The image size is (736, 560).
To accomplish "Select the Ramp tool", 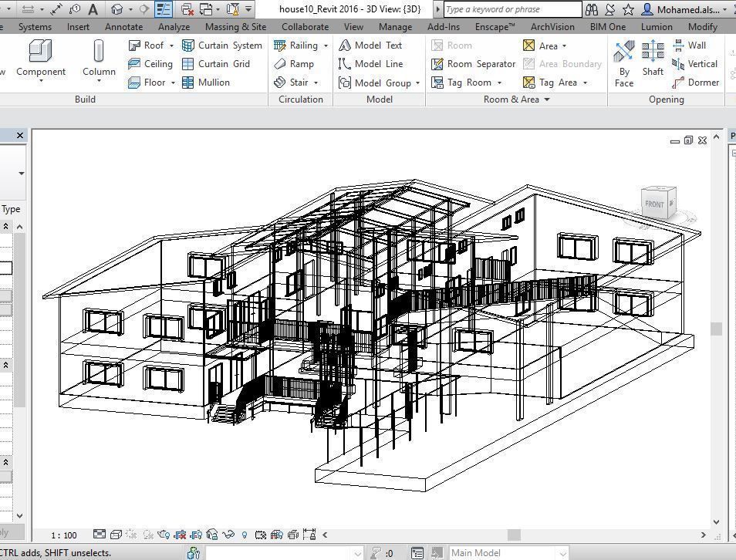I will coord(294,64).
